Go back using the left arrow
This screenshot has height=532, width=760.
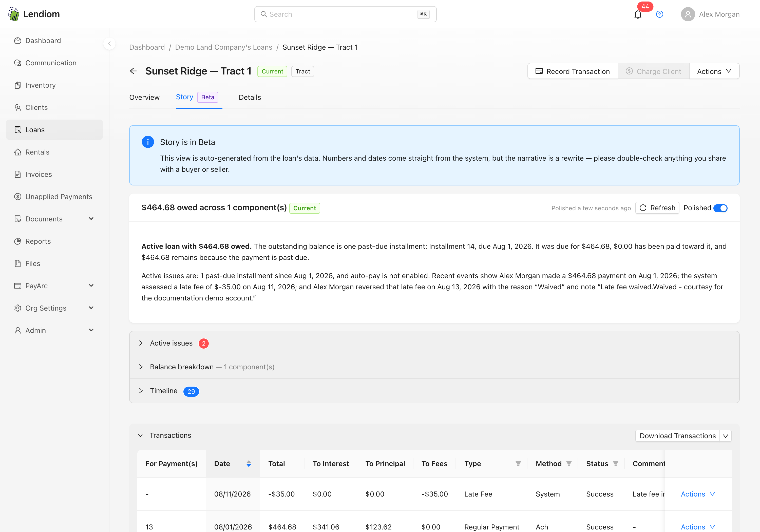pyautogui.click(x=133, y=71)
